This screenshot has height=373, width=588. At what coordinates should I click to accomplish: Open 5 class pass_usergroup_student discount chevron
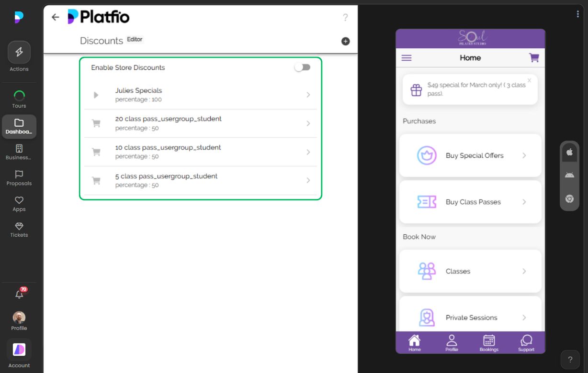pyautogui.click(x=308, y=180)
